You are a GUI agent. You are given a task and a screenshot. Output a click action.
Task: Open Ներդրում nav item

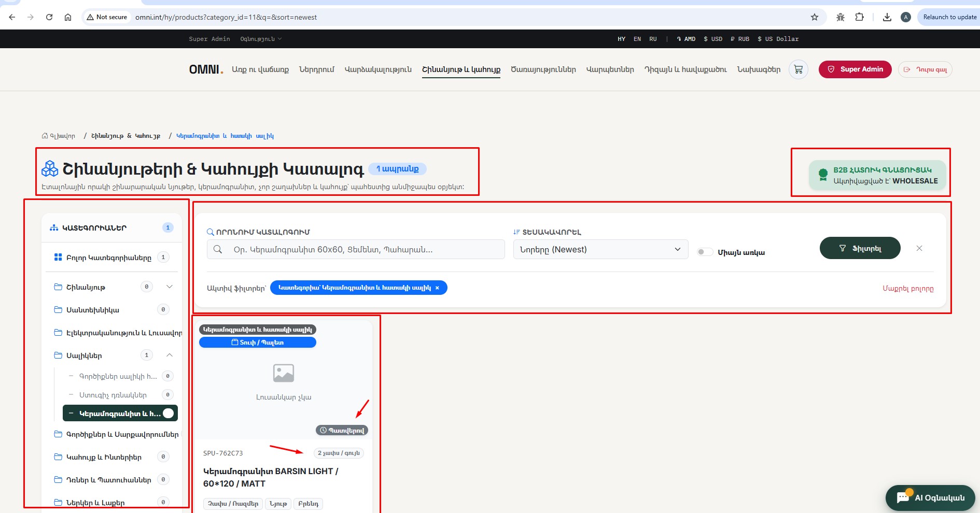tap(317, 69)
